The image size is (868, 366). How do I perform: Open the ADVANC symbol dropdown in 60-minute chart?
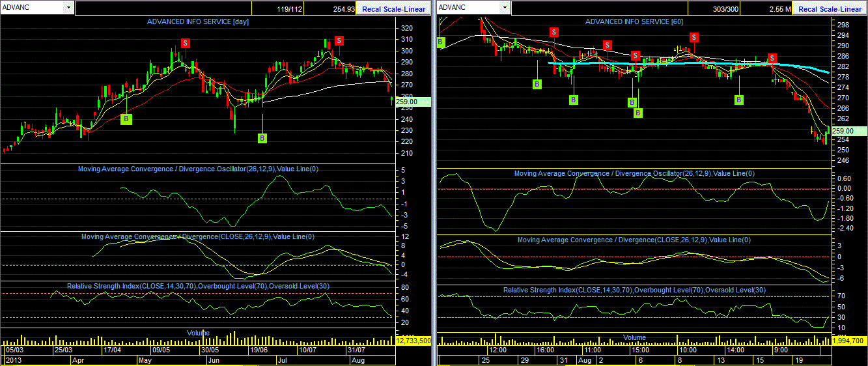pos(505,8)
